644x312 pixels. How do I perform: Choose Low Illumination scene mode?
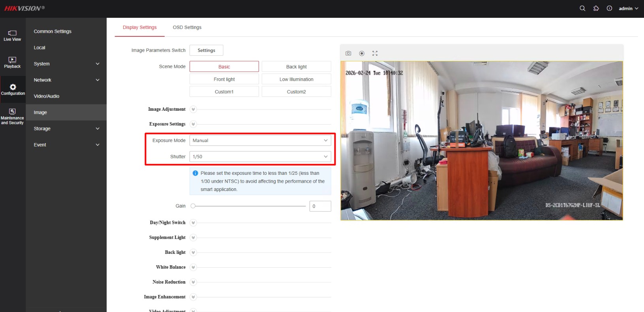(296, 79)
